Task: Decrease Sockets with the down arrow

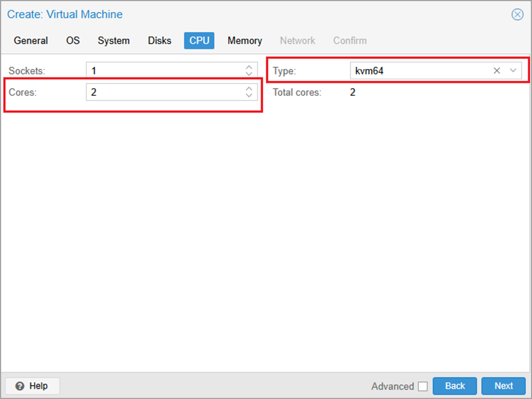Action: pyautogui.click(x=249, y=73)
